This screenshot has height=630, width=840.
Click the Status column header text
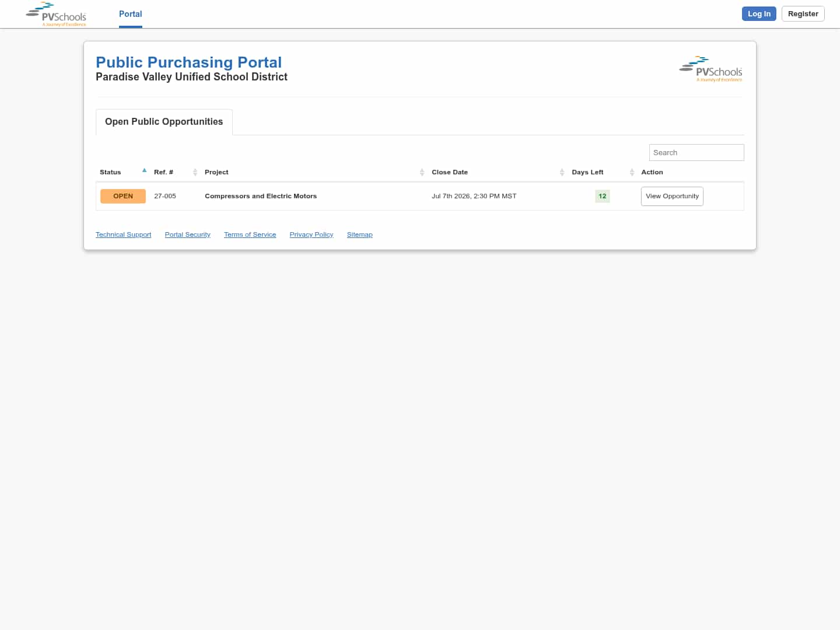(110, 172)
